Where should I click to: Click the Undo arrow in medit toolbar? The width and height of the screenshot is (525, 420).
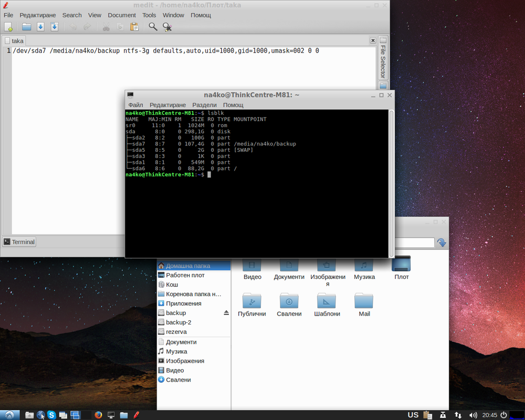[x=73, y=27]
